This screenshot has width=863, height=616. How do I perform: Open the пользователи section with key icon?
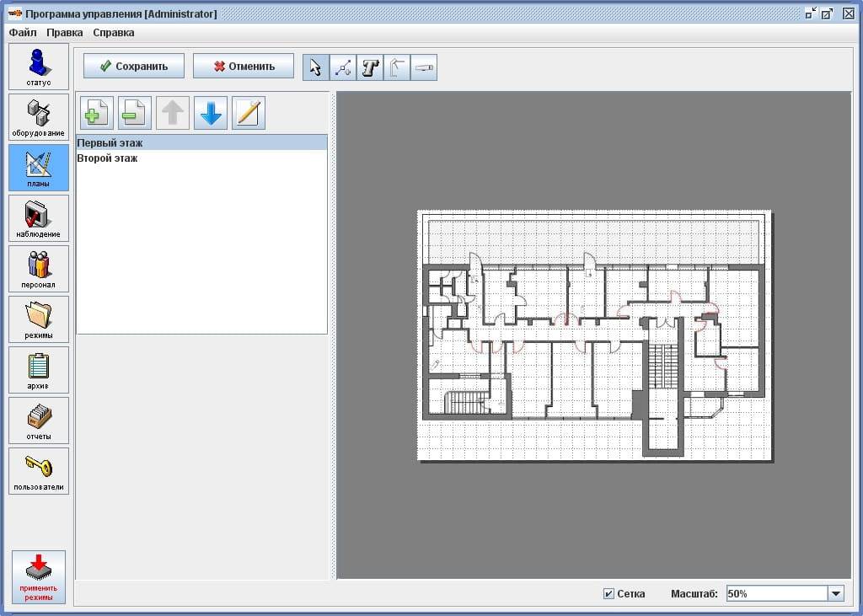39,471
